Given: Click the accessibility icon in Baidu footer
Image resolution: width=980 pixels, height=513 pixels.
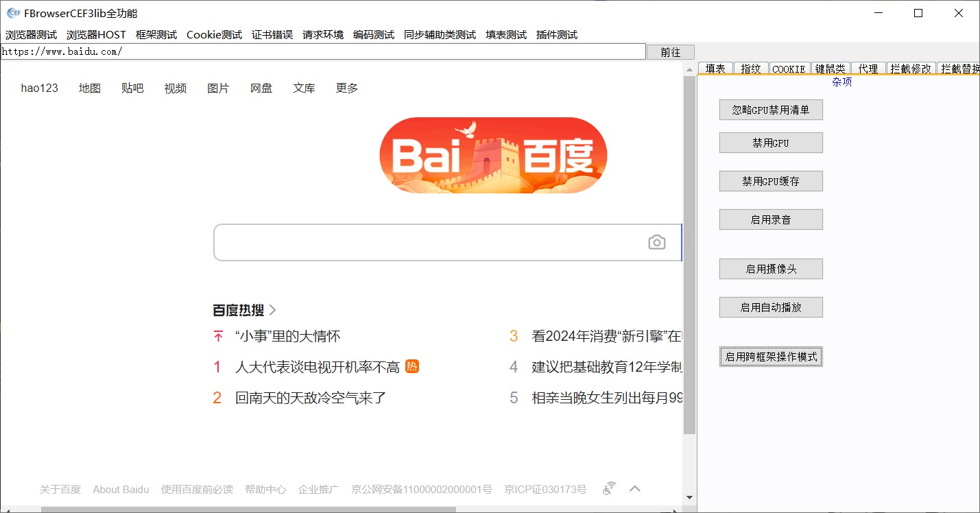Looking at the screenshot, I should [609, 489].
